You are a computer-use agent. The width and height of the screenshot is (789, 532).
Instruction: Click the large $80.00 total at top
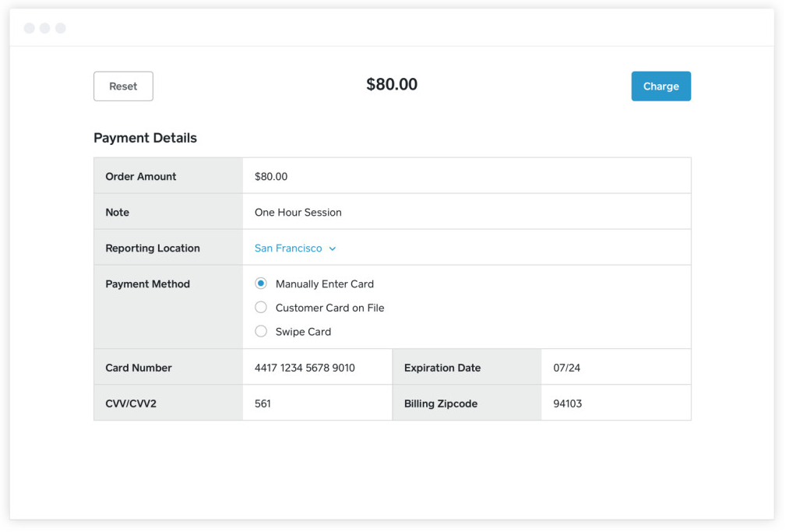392,85
